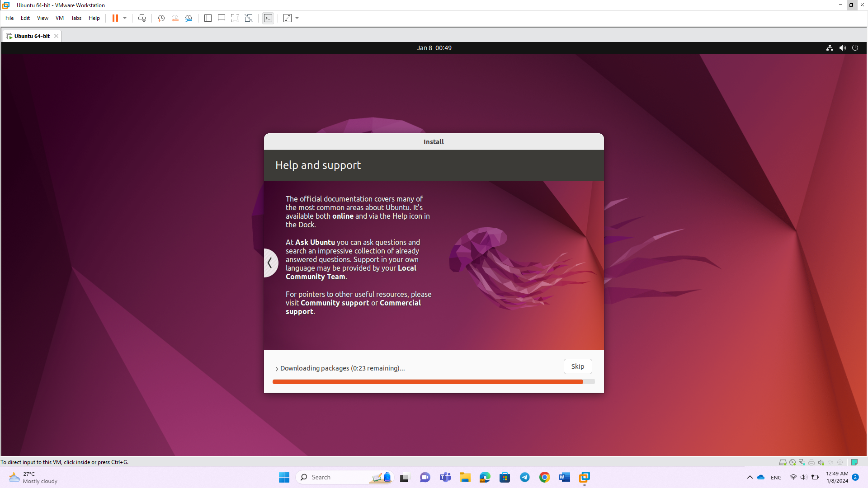Pause the running virtual machine
This screenshot has height=488, width=868.
[x=115, y=18]
